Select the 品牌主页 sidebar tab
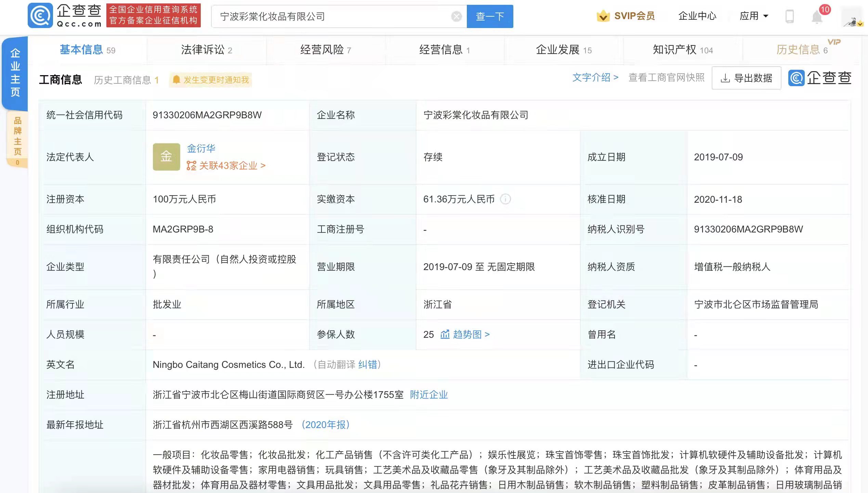Screen dimensions: 868x493 [17, 139]
